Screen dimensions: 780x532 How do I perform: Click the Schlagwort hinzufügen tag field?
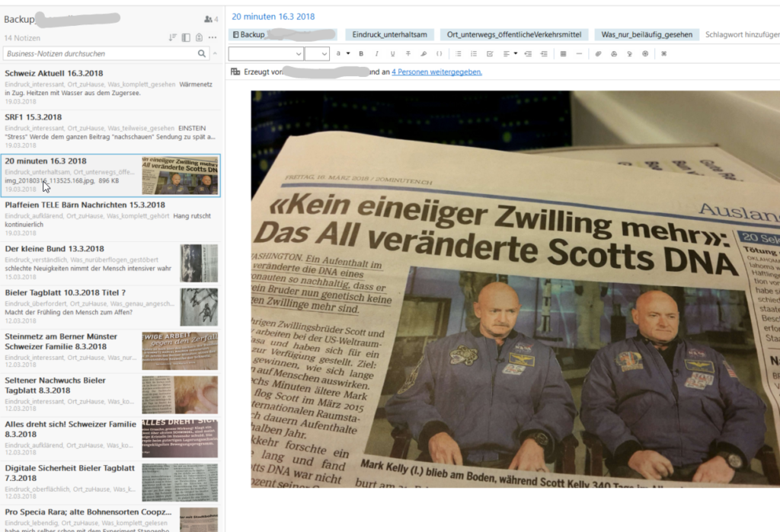point(742,34)
